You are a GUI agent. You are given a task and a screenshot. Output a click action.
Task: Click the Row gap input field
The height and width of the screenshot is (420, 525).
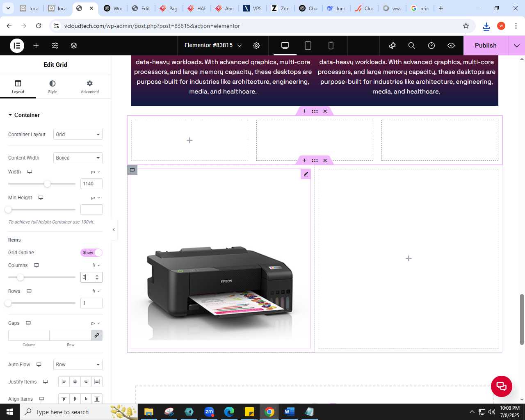(71, 335)
